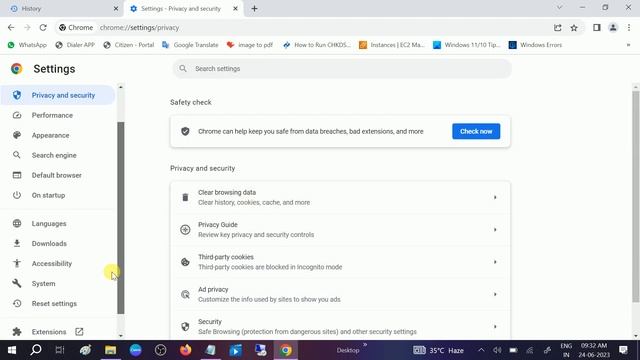The height and width of the screenshot is (360, 640).
Task: Click the share page icon in the address bar
Action: (558, 27)
